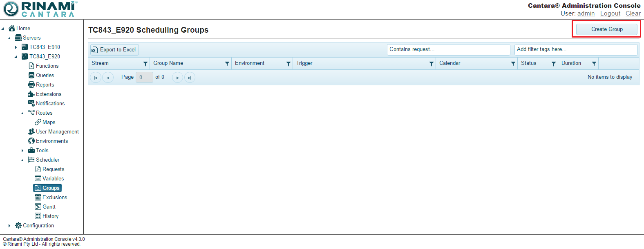
Task: Expand the Configuration tree node
Action: 9,226
